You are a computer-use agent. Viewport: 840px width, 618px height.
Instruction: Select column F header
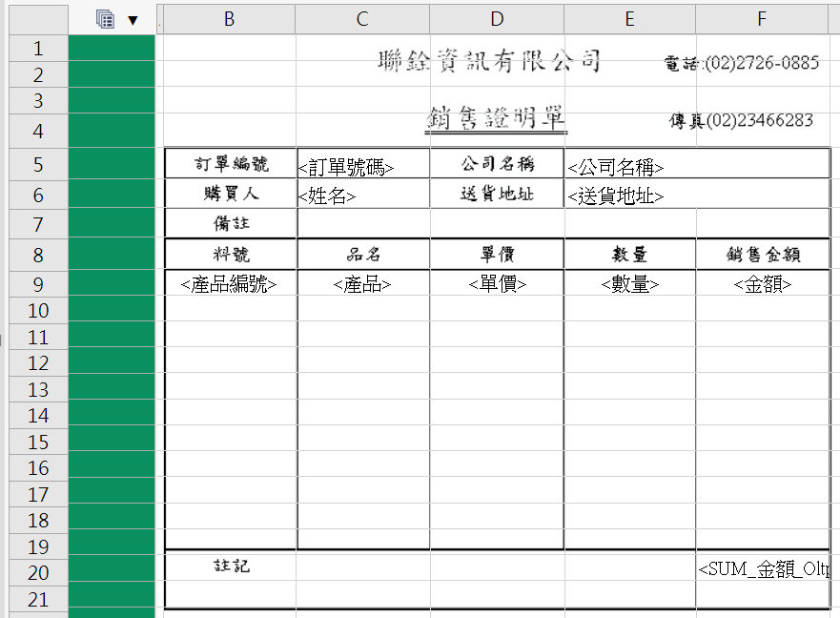click(762, 19)
